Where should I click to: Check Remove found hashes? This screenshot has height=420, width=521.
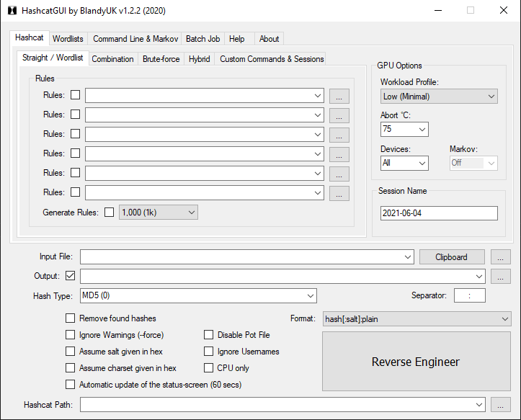tap(70, 318)
